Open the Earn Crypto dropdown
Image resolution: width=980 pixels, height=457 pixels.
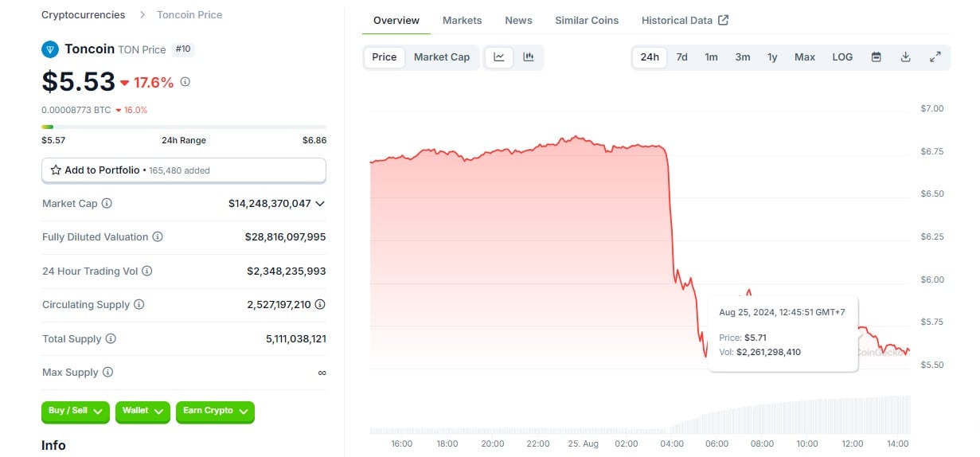pos(215,411)
